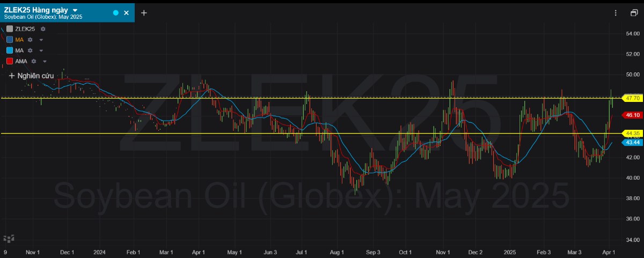Add a new chart tab with plus icon
644x258 pixels.
pyautogui.click(x=144, y=13)
